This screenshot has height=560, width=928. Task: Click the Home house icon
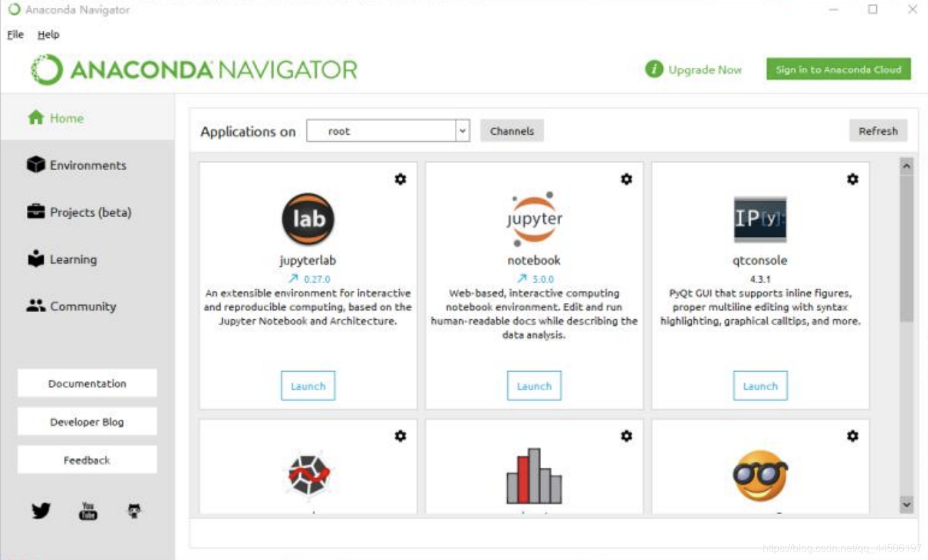pyautogui.click(x=36, y=117)
